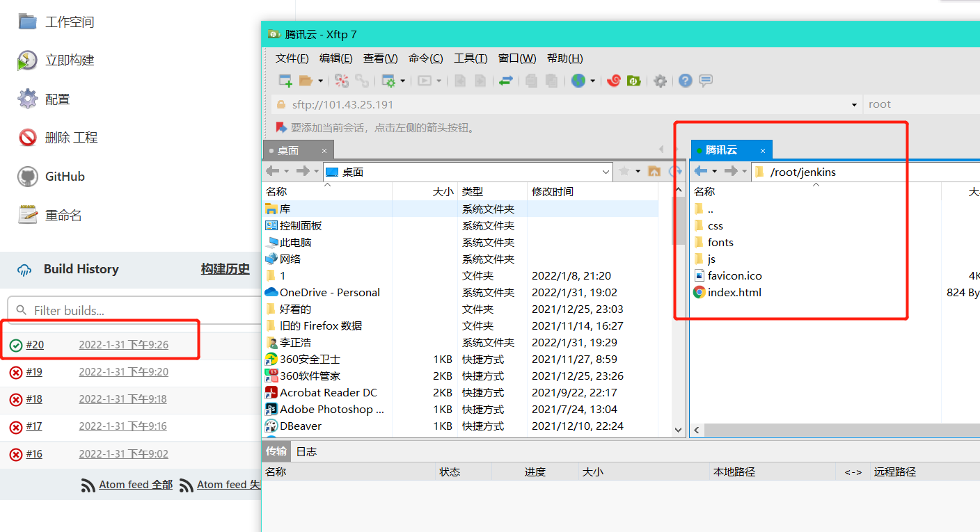Click the bookmark arrow icon to add current session
This screenshot has width=980, height=532.
281,127
